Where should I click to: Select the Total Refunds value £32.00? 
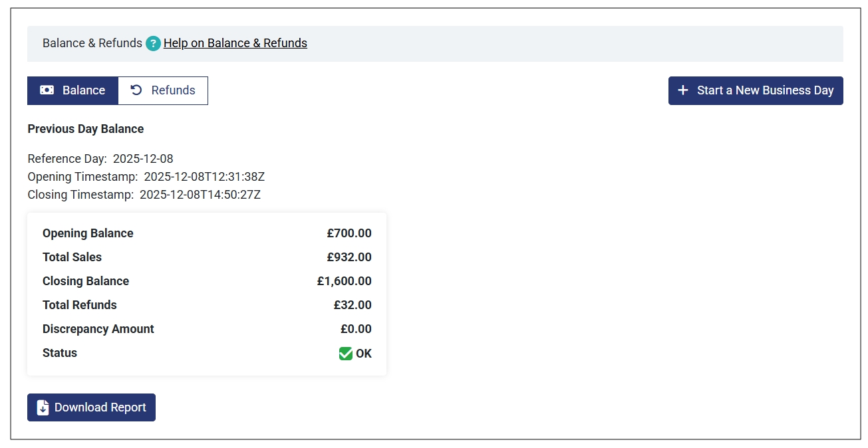[353, 305]
